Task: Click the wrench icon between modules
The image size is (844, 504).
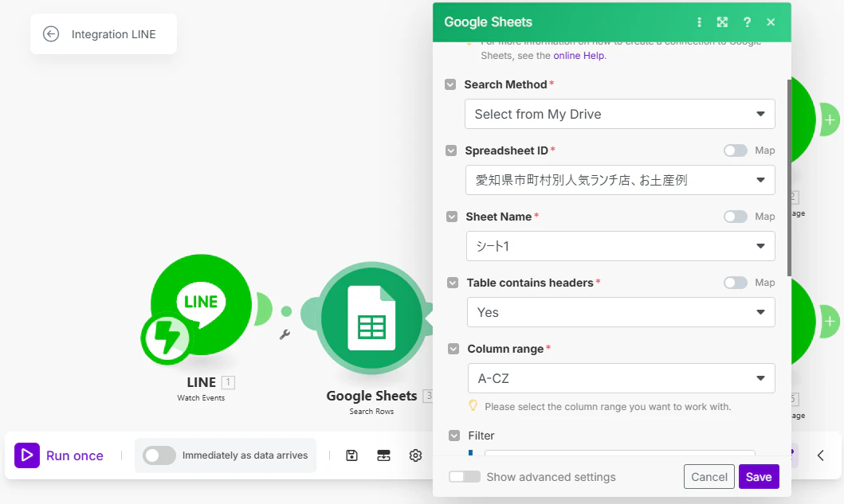Action: click(285, 334)
